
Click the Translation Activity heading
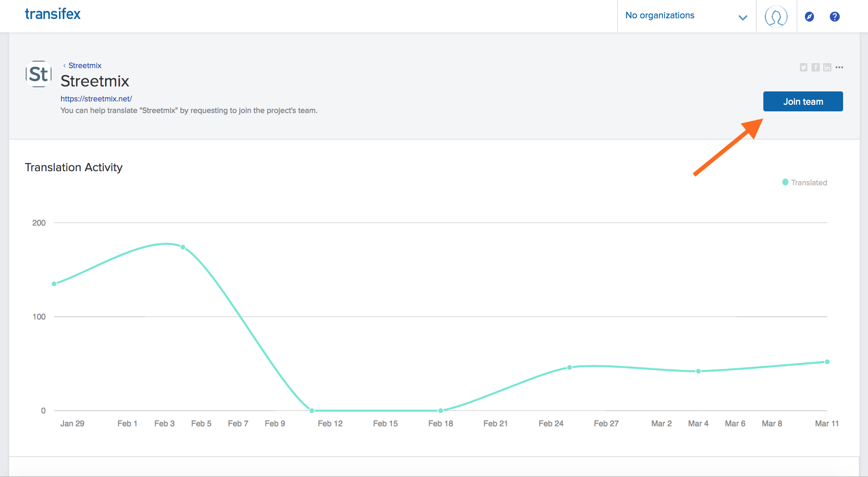click(x=74, y=167)
